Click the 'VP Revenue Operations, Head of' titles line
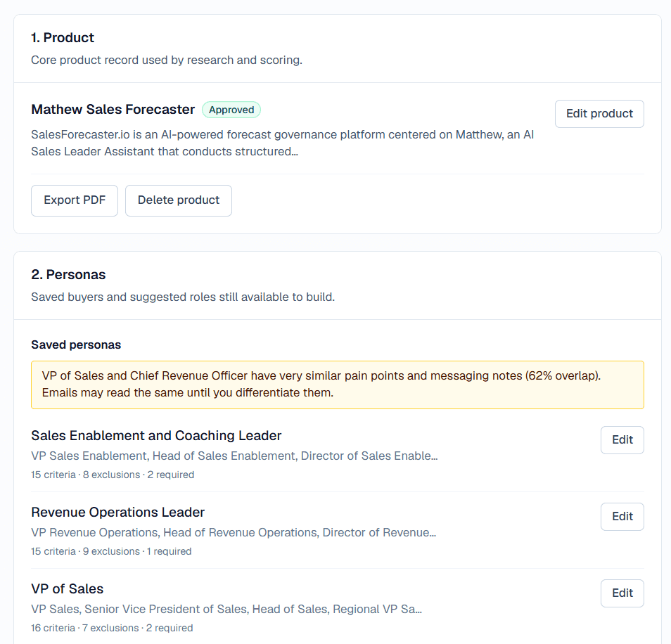671x644 pixels. (x=234, y=532)
